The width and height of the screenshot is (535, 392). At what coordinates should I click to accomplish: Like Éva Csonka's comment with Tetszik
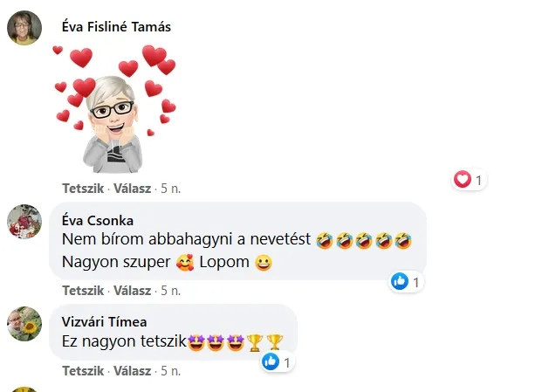tap(84, 290)
